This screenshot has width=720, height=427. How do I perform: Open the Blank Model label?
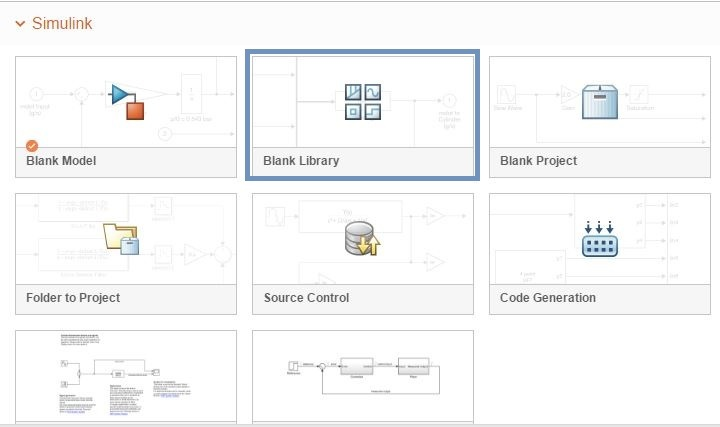(61, 161)
